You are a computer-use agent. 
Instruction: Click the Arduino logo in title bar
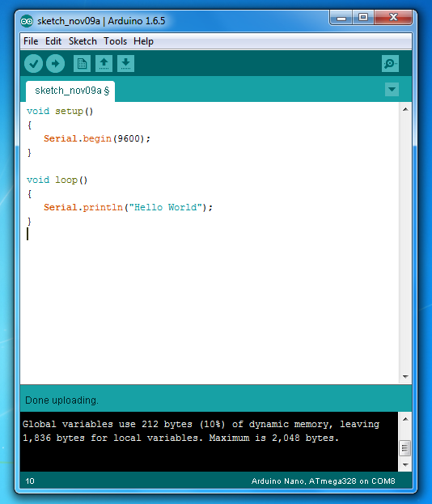[27, 21]
